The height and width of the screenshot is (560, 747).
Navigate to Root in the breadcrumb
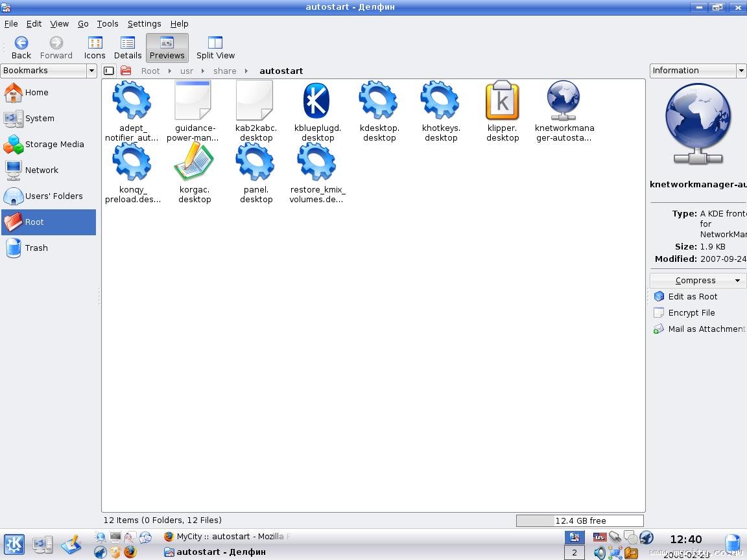click(150, 71)
